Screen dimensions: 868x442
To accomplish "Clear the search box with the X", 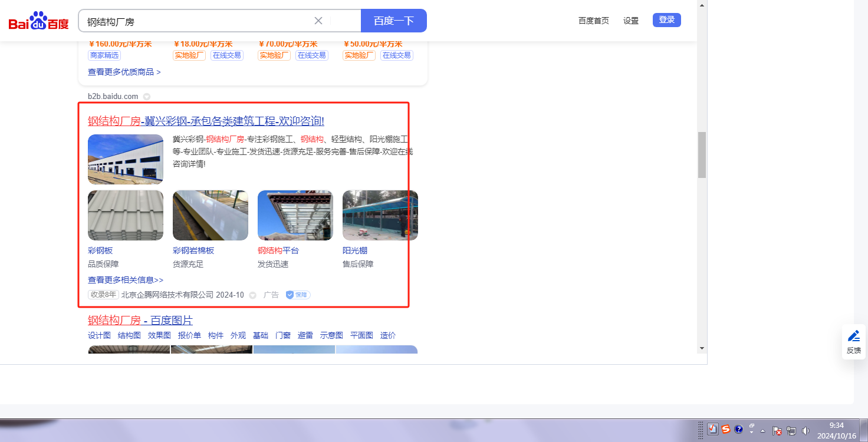I will pos(318,21).
